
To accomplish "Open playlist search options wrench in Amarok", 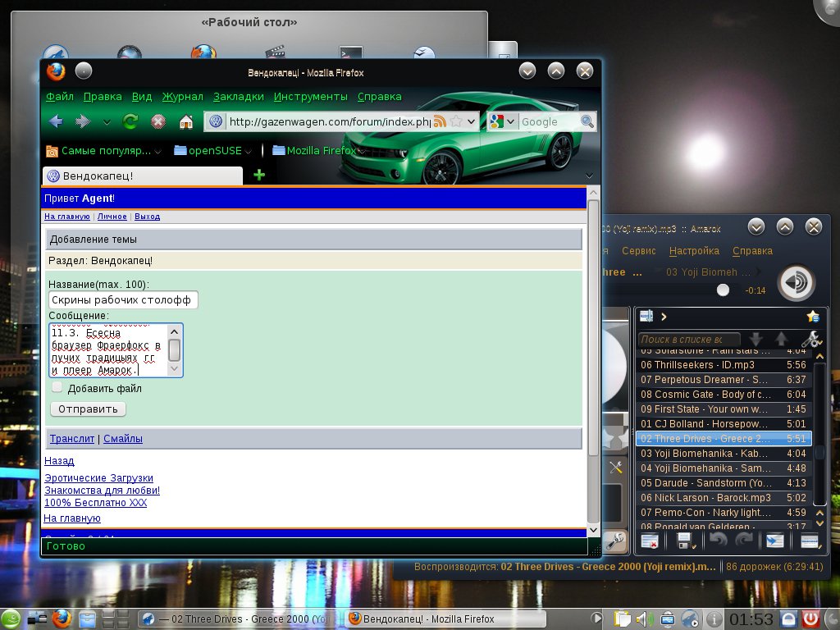I will (811, 339).
